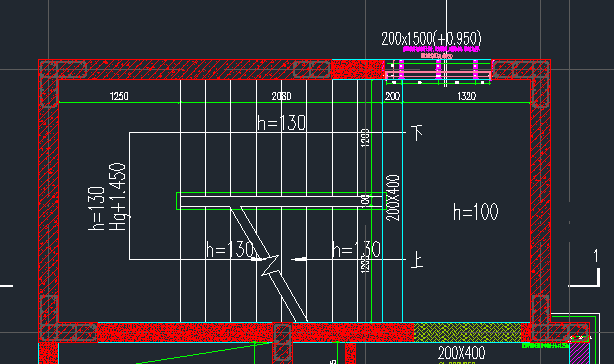Select the zigzag break line symbol
The image size is (614, 364).
click(269, 264)
